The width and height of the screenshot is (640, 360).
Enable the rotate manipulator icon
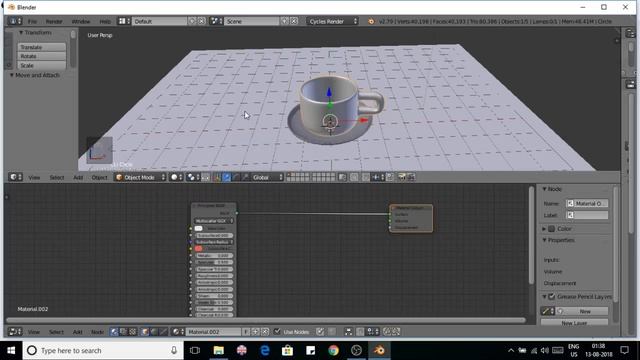[x=236, y=177]
